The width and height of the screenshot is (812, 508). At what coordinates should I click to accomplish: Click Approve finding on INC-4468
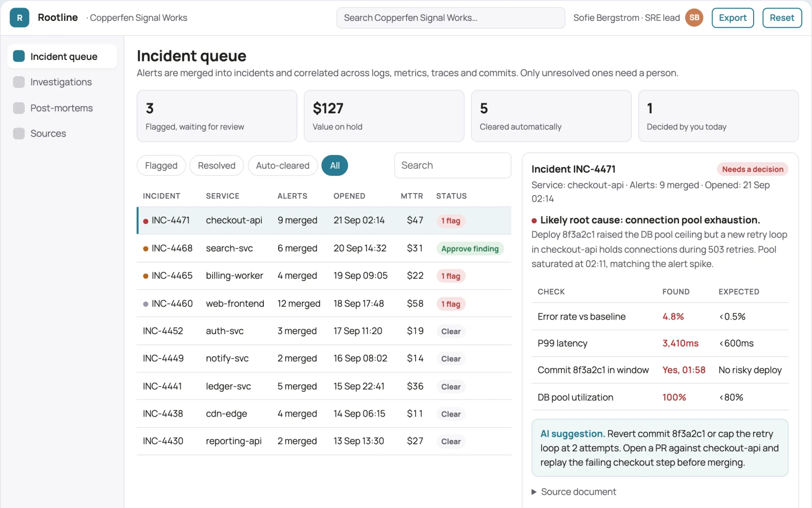click(x=470, y=248)
